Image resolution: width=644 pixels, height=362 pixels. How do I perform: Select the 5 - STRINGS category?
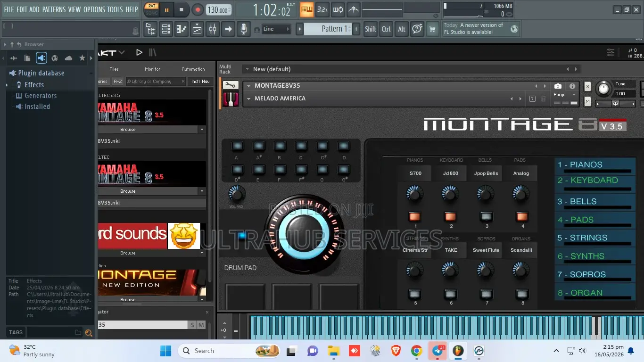(595, 239)
